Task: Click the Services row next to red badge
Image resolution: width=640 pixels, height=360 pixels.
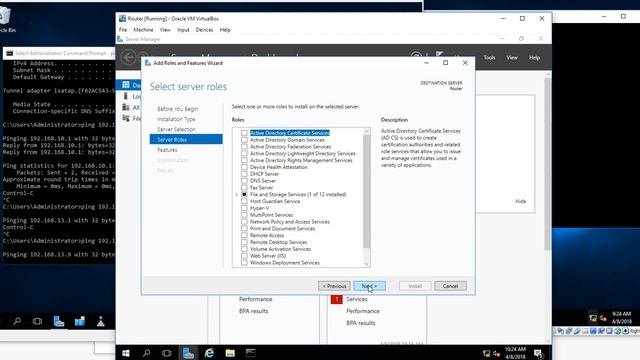Action: (357, 299)
